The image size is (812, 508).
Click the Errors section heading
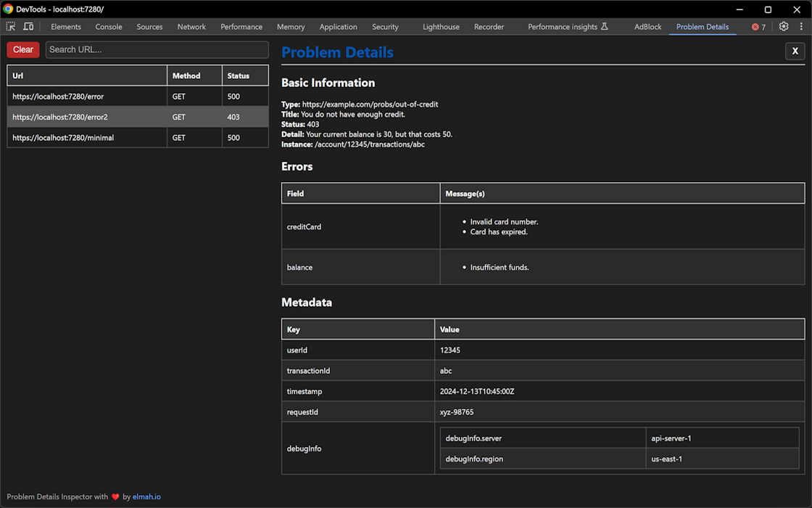tap(297, 166)
